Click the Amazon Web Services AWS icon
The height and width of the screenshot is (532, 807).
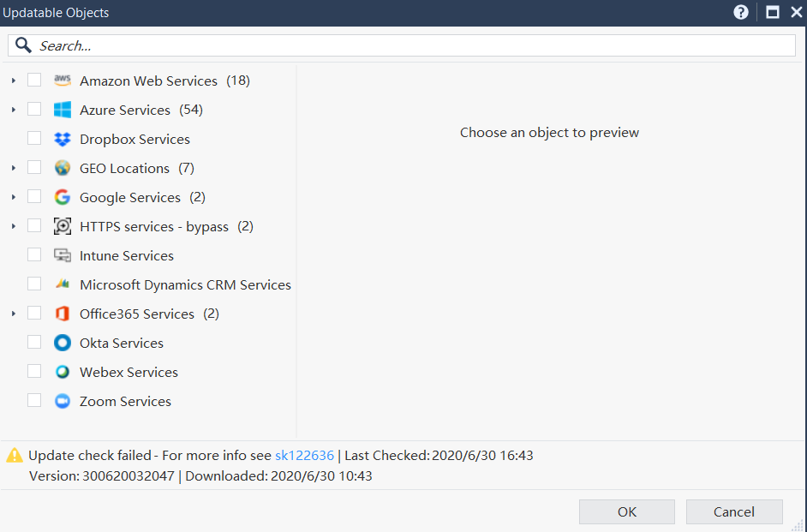pos(62,81)
